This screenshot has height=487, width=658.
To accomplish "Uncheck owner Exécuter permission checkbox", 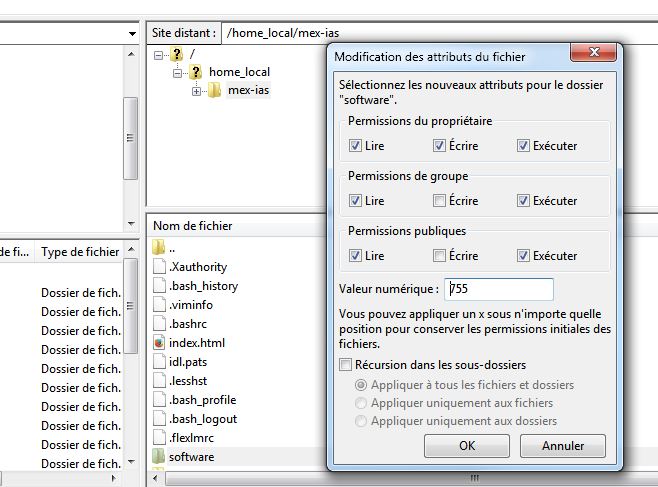I will (x=523, y=146).
